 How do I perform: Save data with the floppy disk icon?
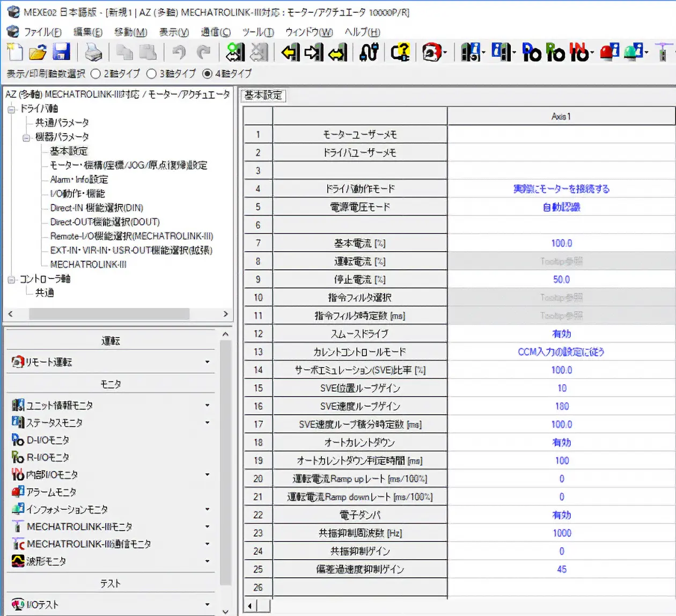[x=61, y=52]
